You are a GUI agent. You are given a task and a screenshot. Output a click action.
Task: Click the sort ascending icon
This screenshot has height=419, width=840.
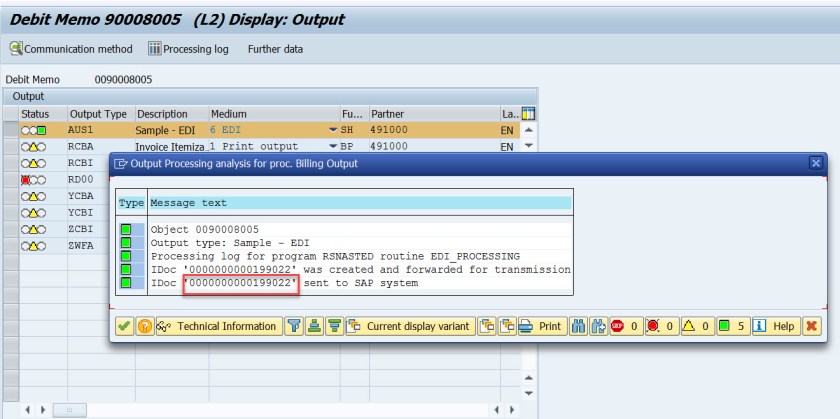coord(314,326)
